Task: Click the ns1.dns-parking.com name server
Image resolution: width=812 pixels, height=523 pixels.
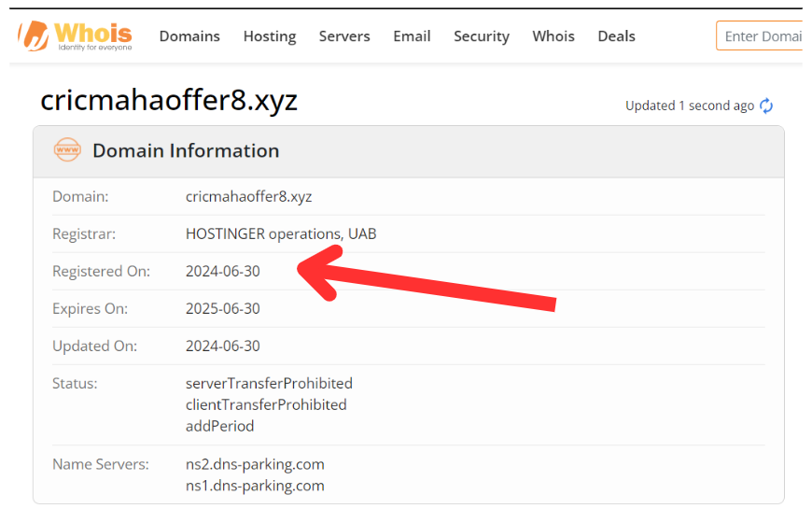Action: [255, 485]
